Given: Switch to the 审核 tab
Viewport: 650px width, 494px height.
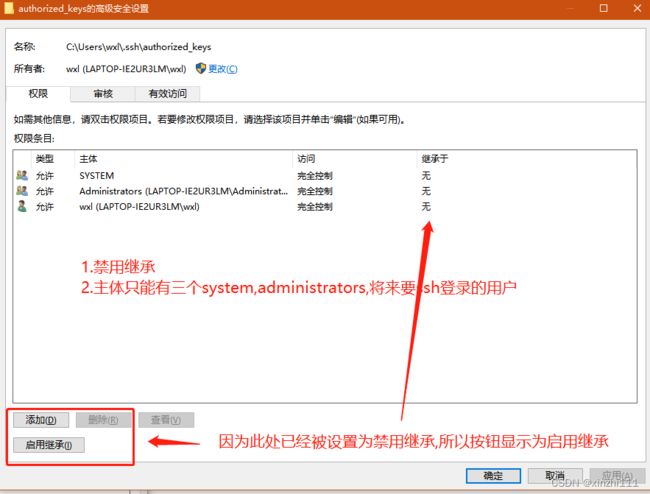Looking at the screenshot, I should [x=103, y=94].
